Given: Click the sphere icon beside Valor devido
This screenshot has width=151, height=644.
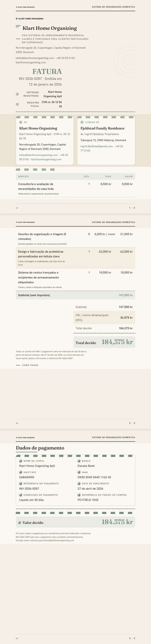Looking at the screenshot, I should (20, 523).
